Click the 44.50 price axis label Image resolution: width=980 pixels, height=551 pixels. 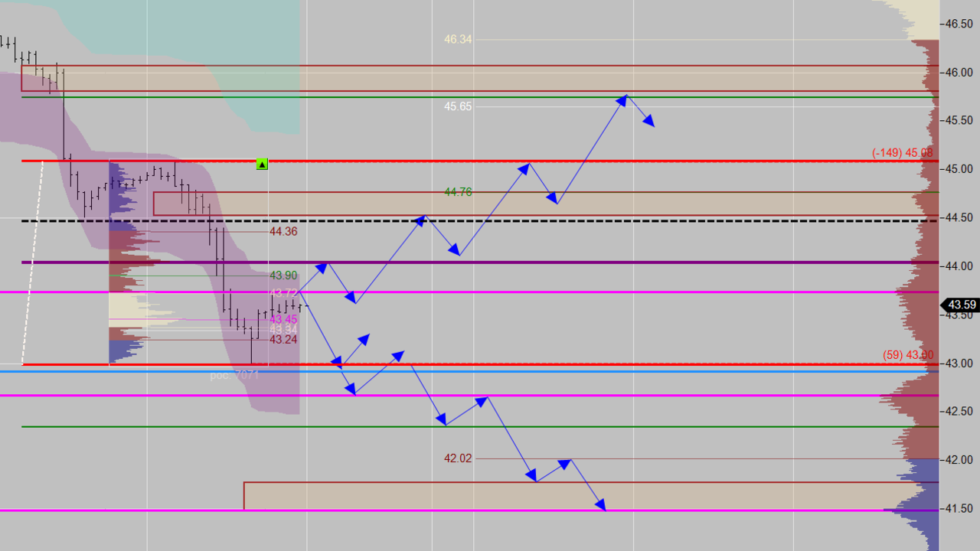pyautogui.click(x=960, y=217)
